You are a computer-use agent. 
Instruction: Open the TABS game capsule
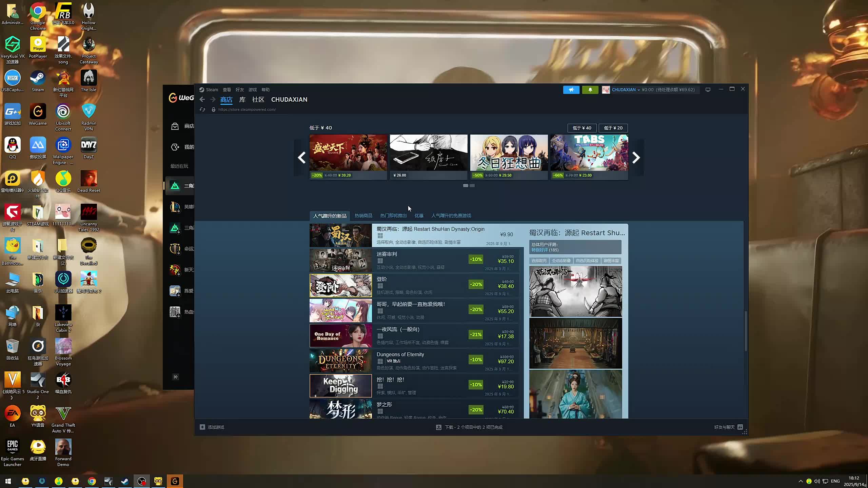(x=589, y=157)
